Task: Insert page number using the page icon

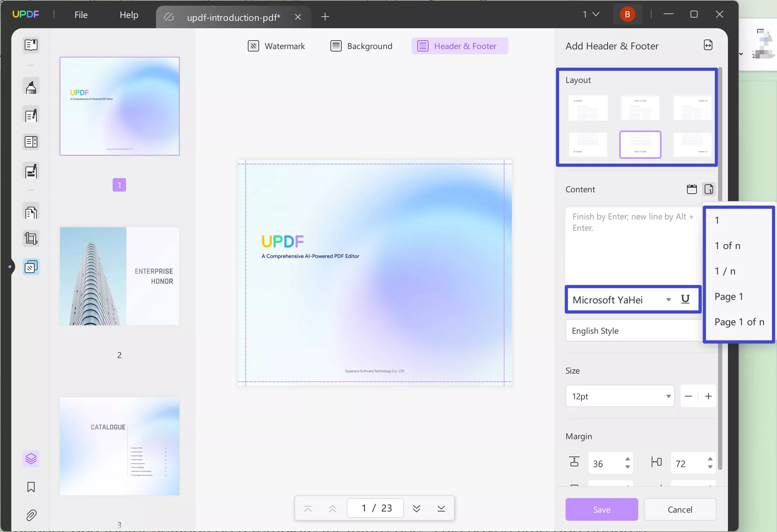Action: [709, 189]
